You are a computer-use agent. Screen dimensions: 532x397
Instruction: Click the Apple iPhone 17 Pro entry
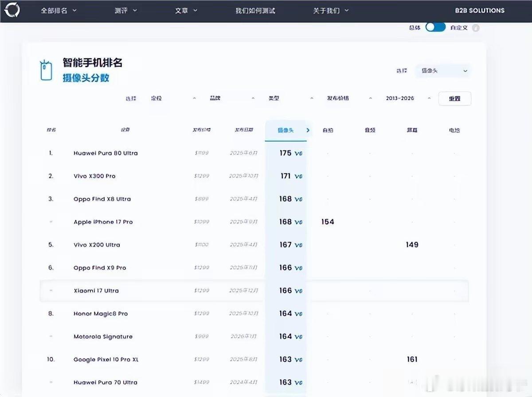click(x=103, y=222)
